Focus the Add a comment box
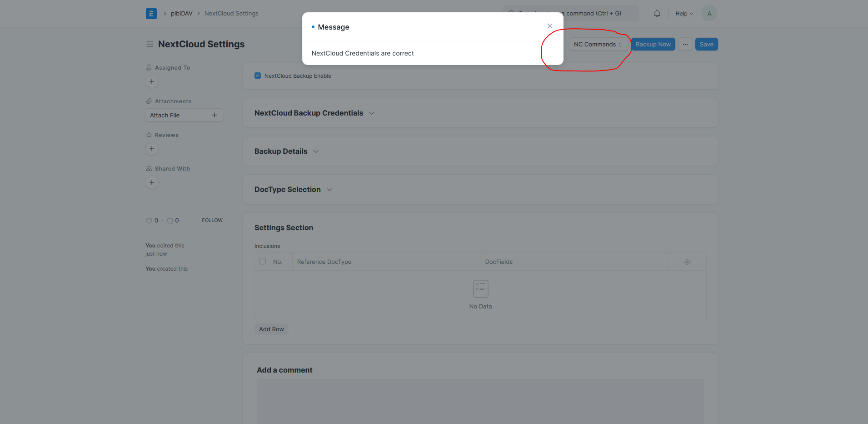This screenshot has width=868, height=424. point(480,401)
